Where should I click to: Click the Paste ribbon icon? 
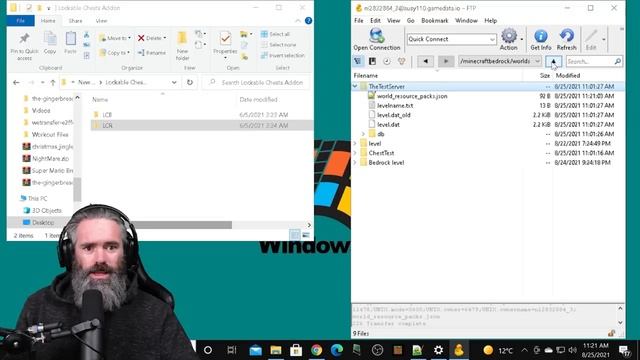pos(70,43)
